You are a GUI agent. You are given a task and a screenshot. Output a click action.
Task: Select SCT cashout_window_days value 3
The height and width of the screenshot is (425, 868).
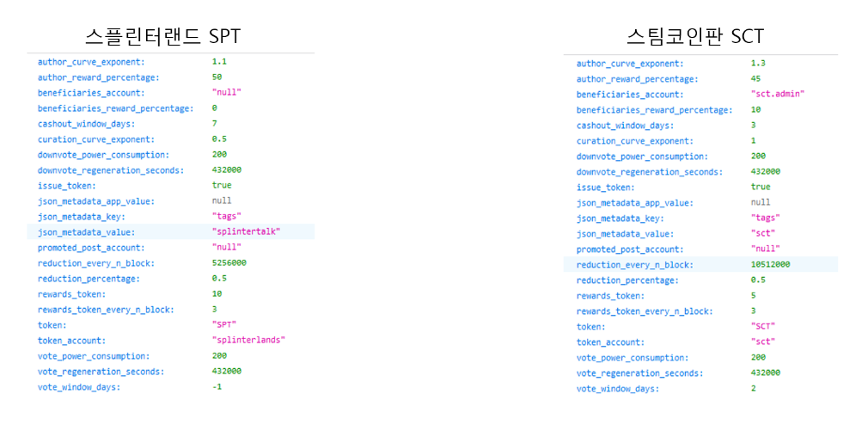coord(754,126)
